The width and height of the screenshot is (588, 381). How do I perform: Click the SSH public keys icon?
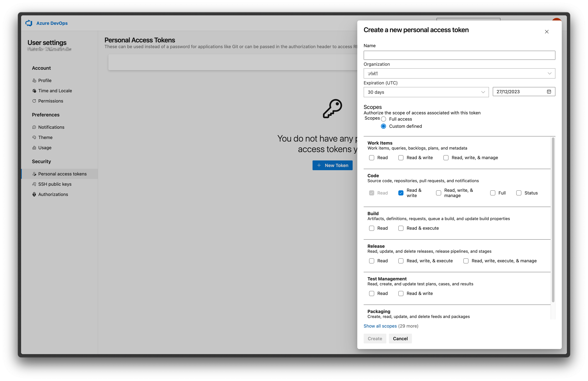click(x=34, y=184)
